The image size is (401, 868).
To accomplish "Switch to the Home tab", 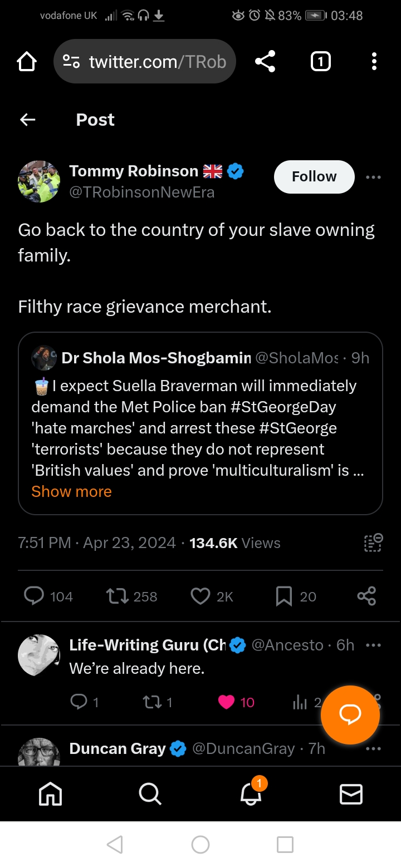I will [50, 794].
